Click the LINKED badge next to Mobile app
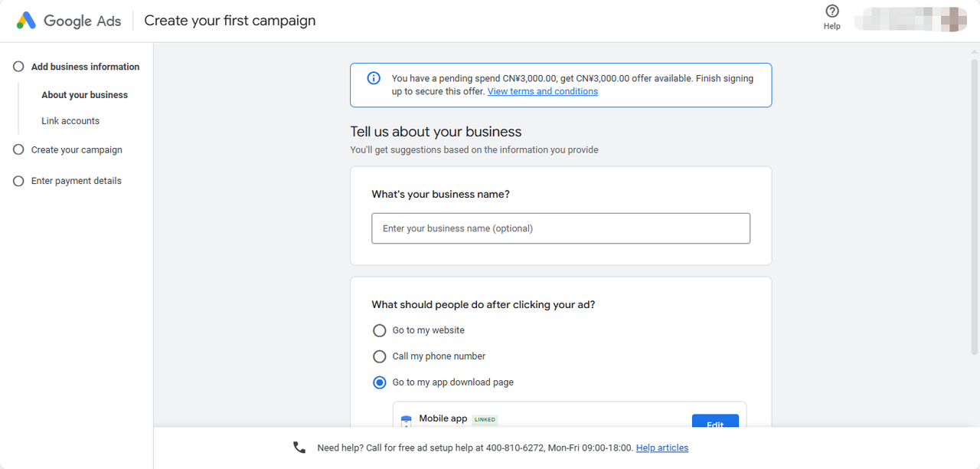Image resolution: width=980 pixels, height=469 pixels. (x=485, y=420)
